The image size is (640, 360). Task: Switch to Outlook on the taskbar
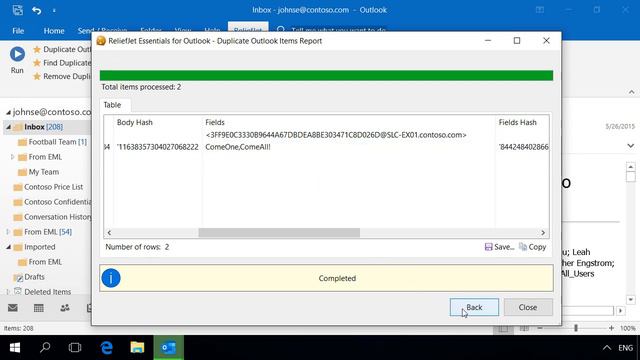169,348
